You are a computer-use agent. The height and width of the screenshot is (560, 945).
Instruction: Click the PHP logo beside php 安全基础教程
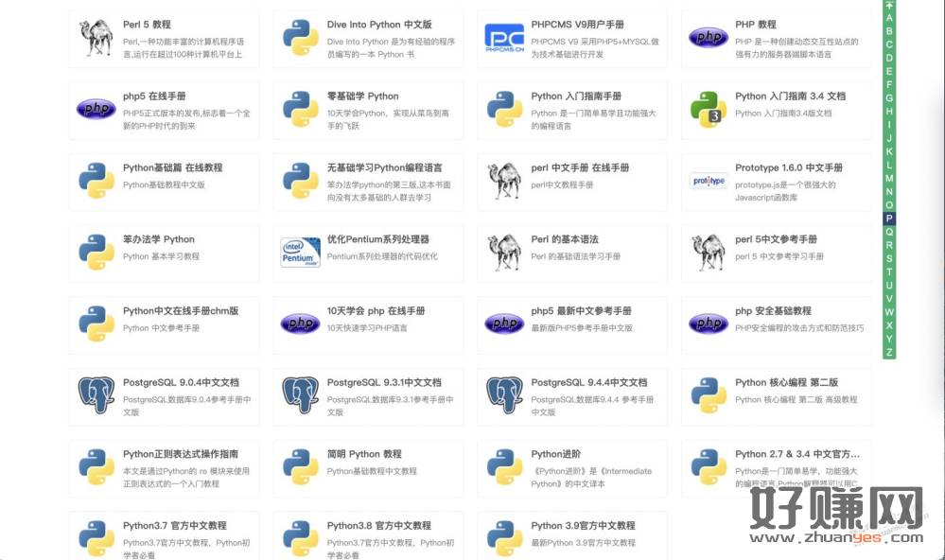(709, 324)
